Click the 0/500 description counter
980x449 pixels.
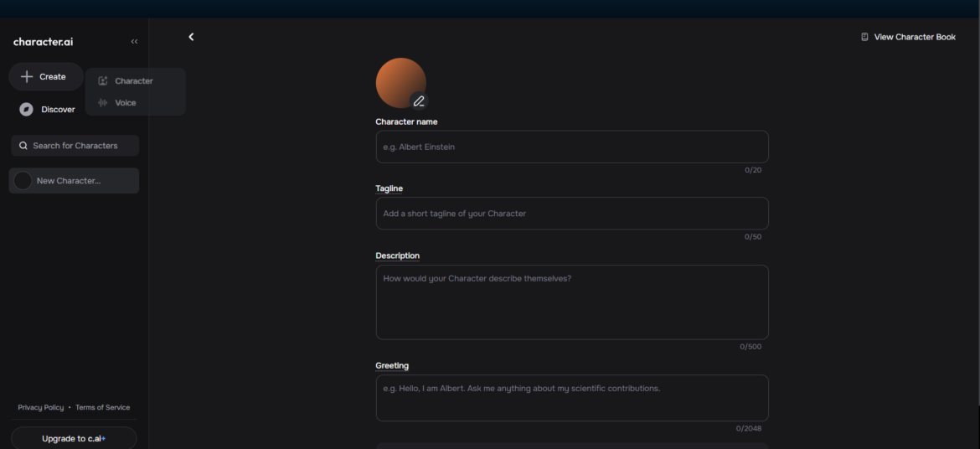pyautogui.click(x=750, y=347)
